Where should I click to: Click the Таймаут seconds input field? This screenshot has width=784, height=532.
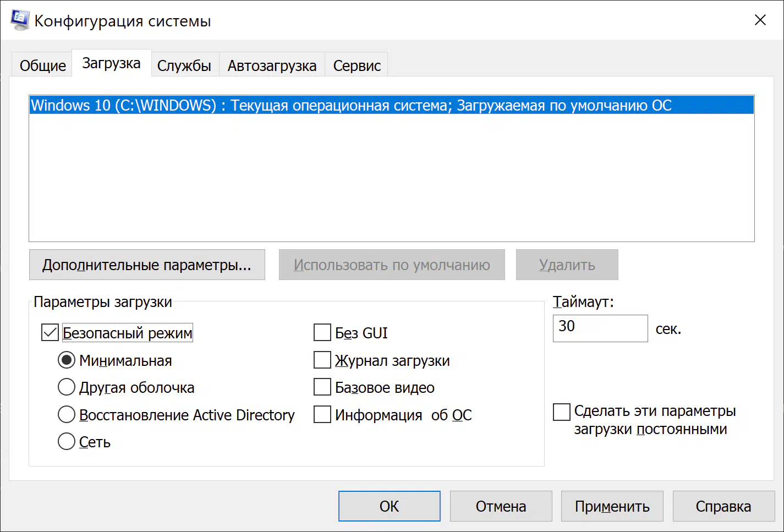(x=600, y=328)
